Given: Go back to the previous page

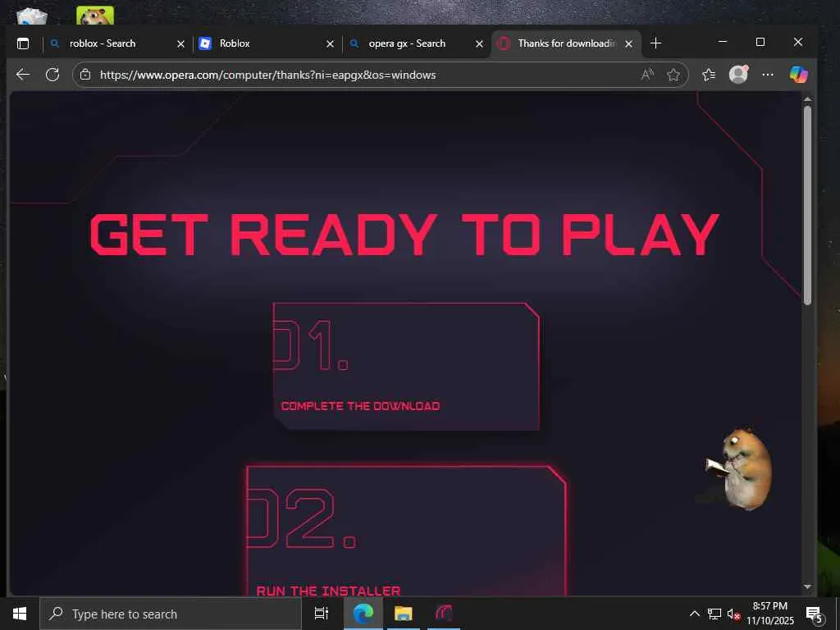Looking at the screenshot, I should tap(22, 75).
